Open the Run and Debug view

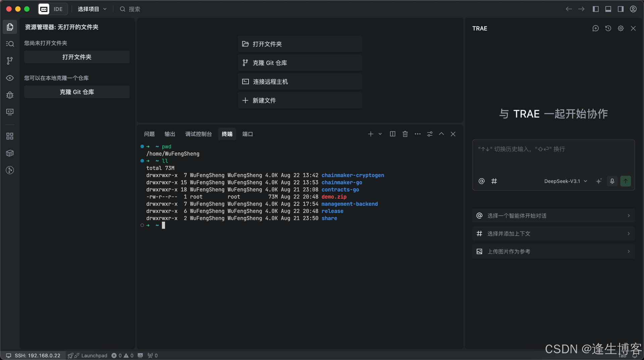tap(10, 95)
